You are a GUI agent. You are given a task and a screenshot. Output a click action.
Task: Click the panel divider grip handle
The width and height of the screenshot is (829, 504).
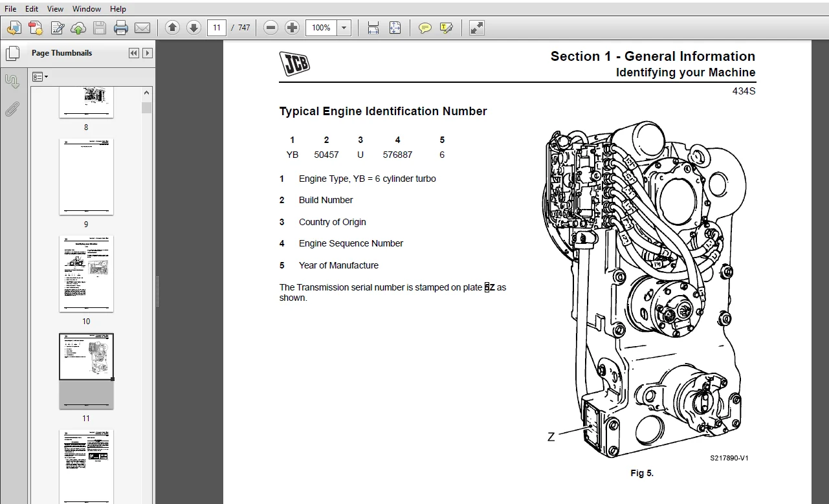click(157, 292)
